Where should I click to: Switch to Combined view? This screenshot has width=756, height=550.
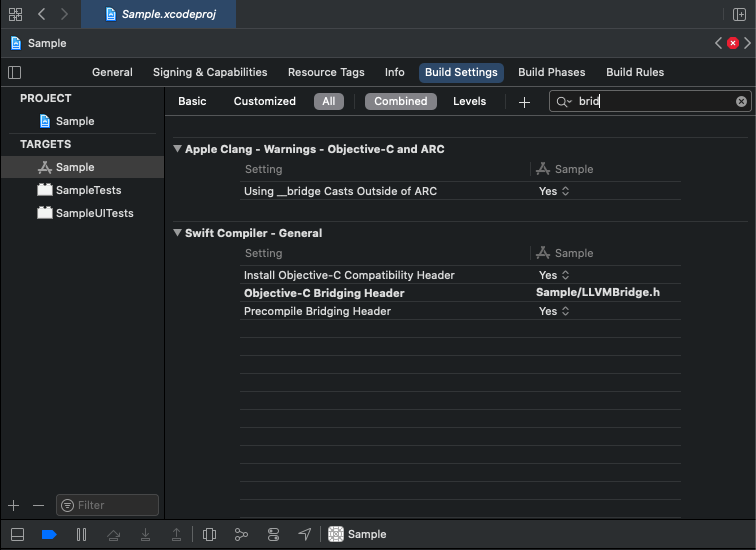click(401, 101)
